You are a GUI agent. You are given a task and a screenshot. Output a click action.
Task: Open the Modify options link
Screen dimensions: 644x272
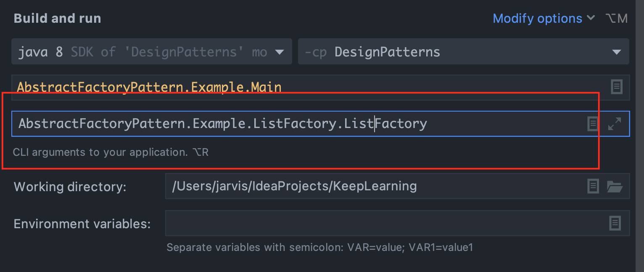537,19
